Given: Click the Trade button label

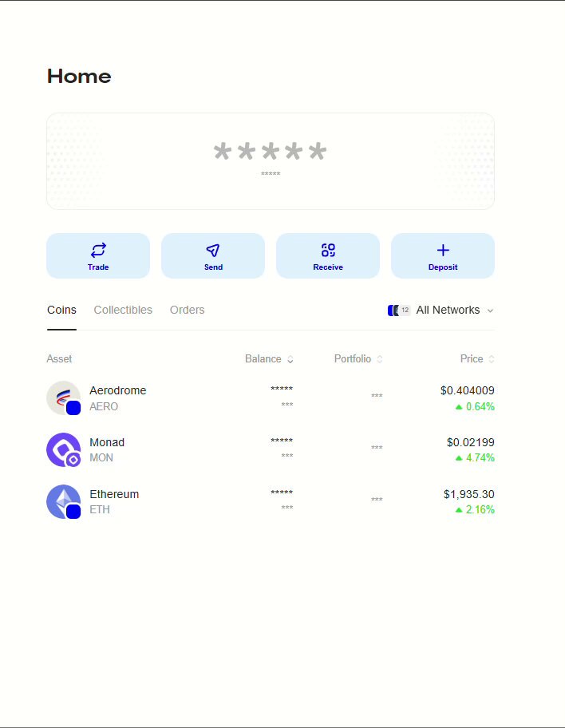Looking at the screenshot, I should click(x=98, y=267).
